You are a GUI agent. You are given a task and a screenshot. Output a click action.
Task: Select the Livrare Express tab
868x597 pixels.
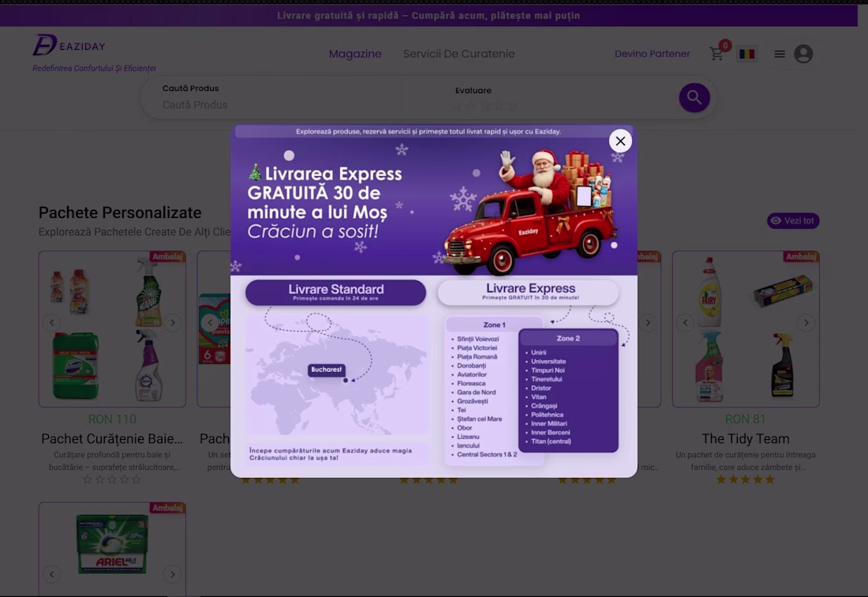coord(529,292)
